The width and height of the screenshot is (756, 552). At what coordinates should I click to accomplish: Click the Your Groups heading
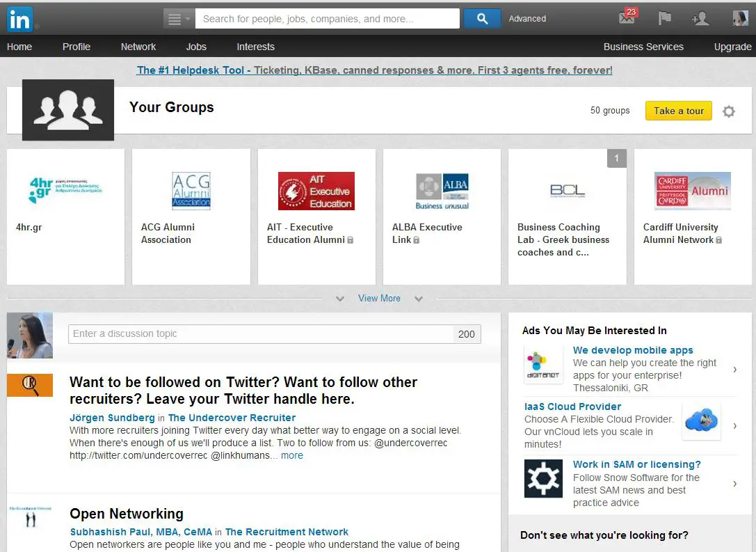pos(172,107)
